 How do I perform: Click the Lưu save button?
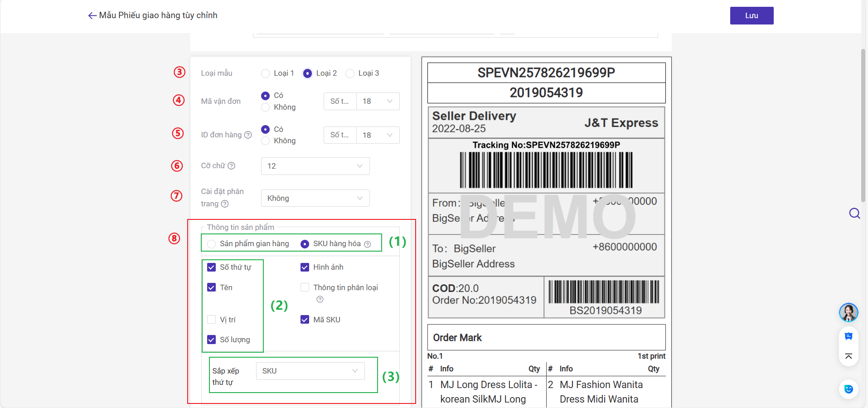click(752, 15)
